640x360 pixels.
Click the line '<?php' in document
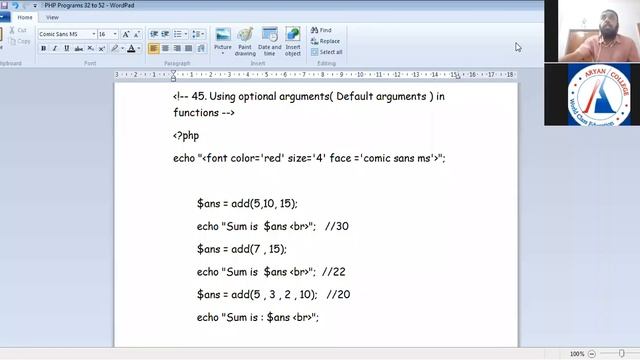186,136
